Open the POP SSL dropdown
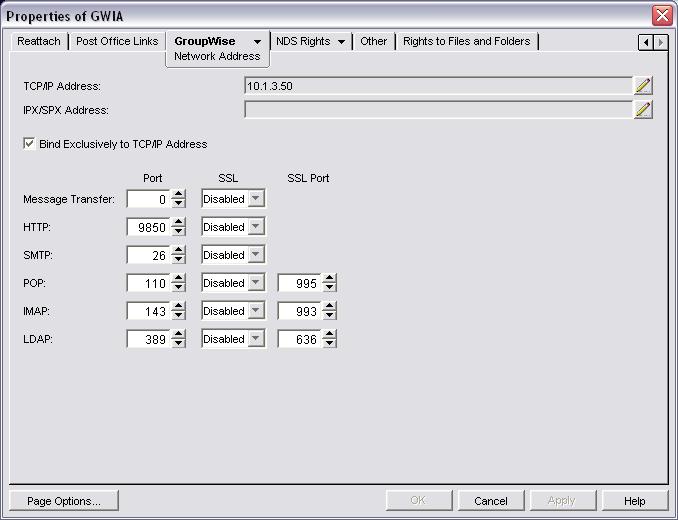 (256, 283)
